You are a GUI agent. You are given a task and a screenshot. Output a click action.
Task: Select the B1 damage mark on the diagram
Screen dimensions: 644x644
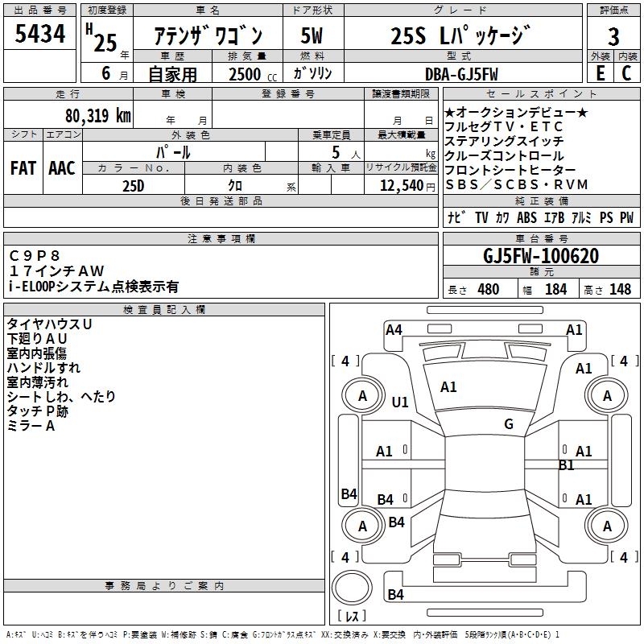coord(567,465)
